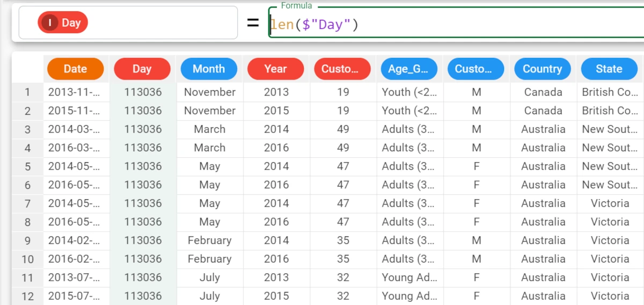644x305 pixels.
Task: Click the Day chip in column selector
Action: (x=63, y=23)
